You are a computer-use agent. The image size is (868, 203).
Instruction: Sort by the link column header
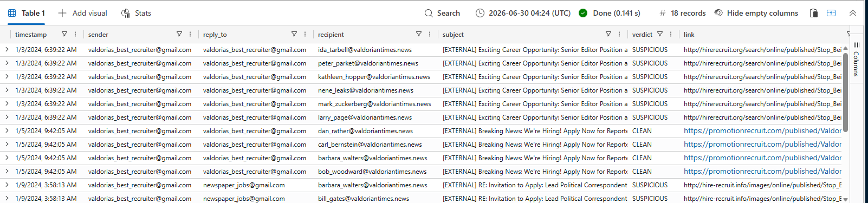coord(689,34)
